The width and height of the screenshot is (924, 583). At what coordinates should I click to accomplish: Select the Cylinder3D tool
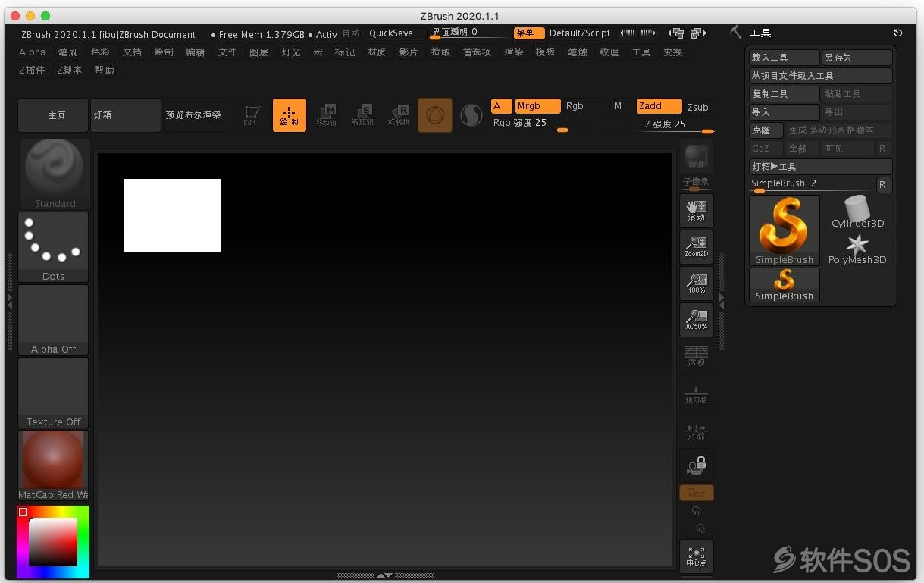pyautogui.click(x=857, y=212)
